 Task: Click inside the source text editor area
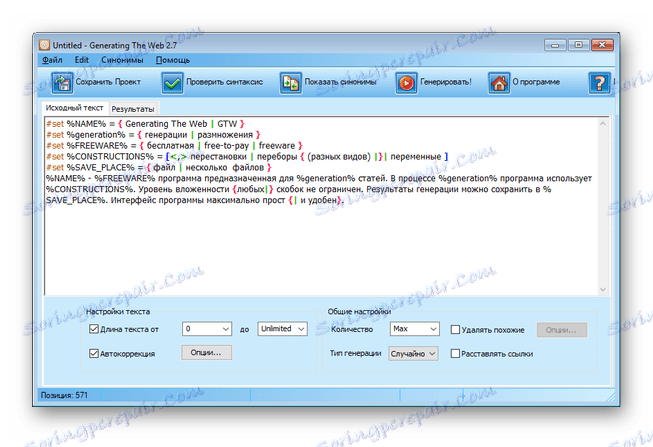tap(321, 206)
